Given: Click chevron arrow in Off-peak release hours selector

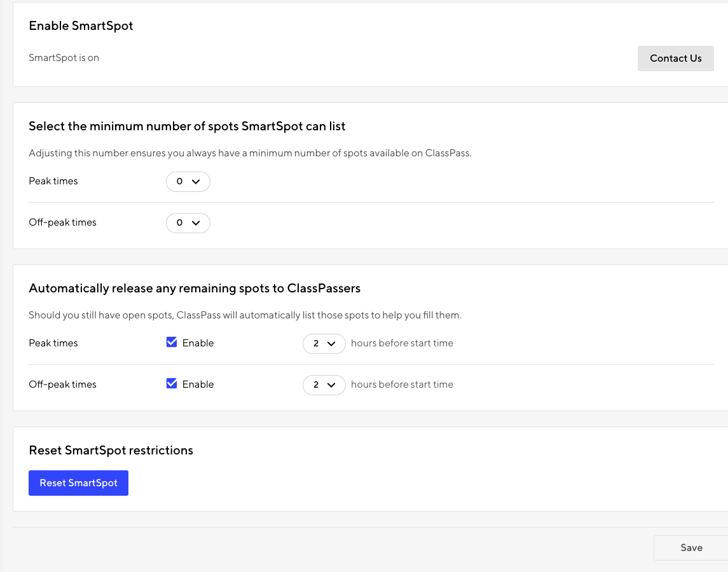Looking at the screenshot, I should pos(331,385).
